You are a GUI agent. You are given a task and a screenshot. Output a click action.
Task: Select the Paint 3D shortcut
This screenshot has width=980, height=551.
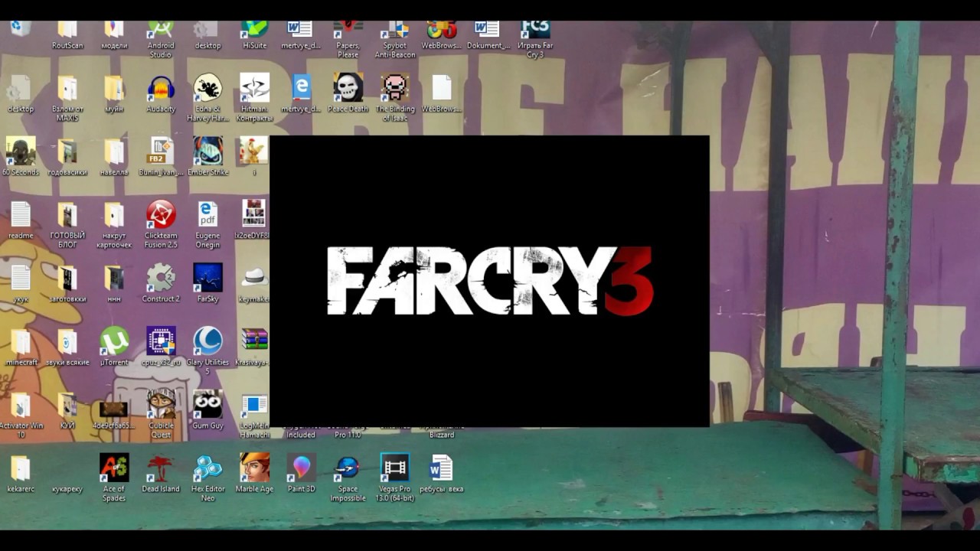click(x=302, y=474)
